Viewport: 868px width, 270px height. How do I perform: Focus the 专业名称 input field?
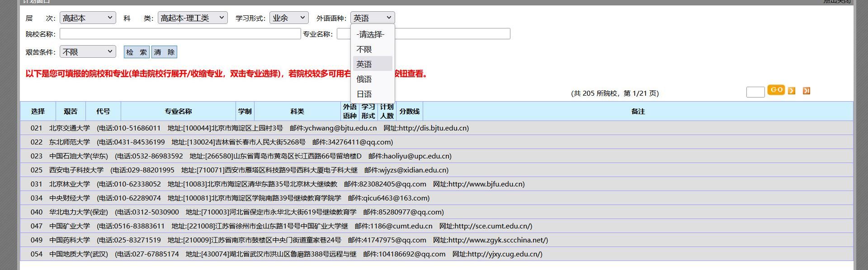click(x=423, y=34)
